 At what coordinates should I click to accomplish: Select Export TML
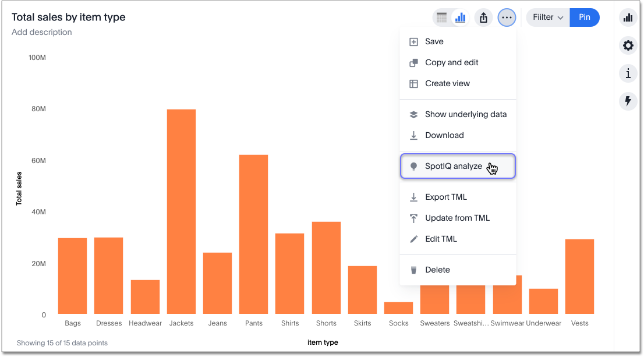coord(446,197)
